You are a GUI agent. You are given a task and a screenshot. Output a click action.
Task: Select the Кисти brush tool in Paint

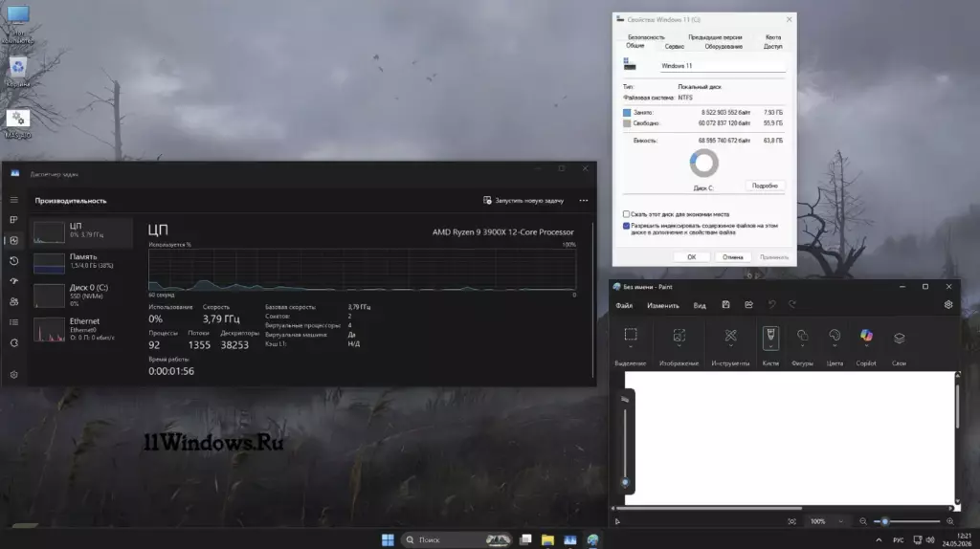tap(770, 334)
